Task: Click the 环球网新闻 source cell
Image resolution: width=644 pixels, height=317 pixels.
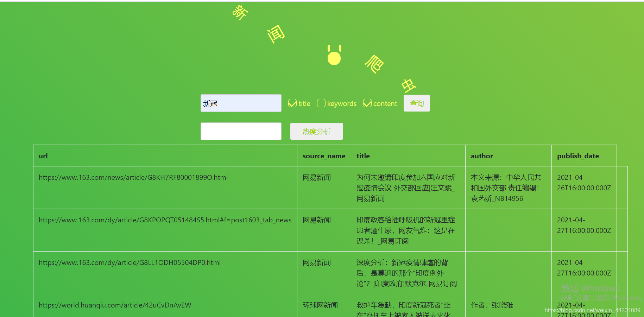Action: [320, 305]
